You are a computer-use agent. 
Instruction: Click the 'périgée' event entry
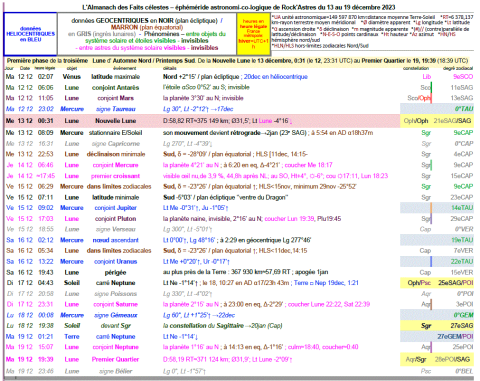point(115,272)
